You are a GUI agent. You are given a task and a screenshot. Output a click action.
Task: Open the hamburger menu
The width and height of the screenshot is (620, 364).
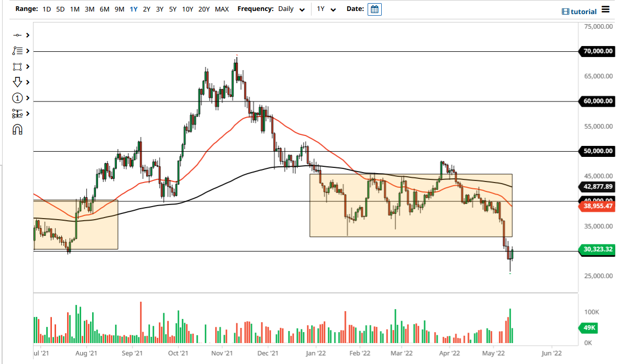605,9
